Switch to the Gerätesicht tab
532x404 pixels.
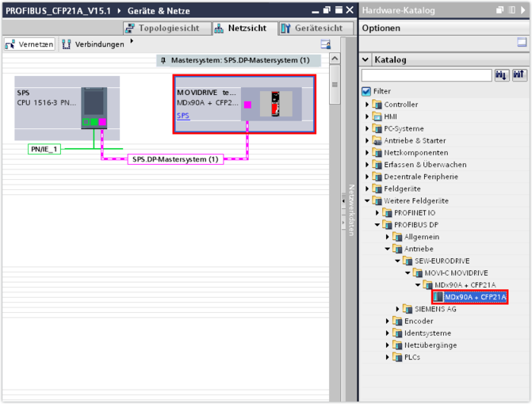coord(312,28)
